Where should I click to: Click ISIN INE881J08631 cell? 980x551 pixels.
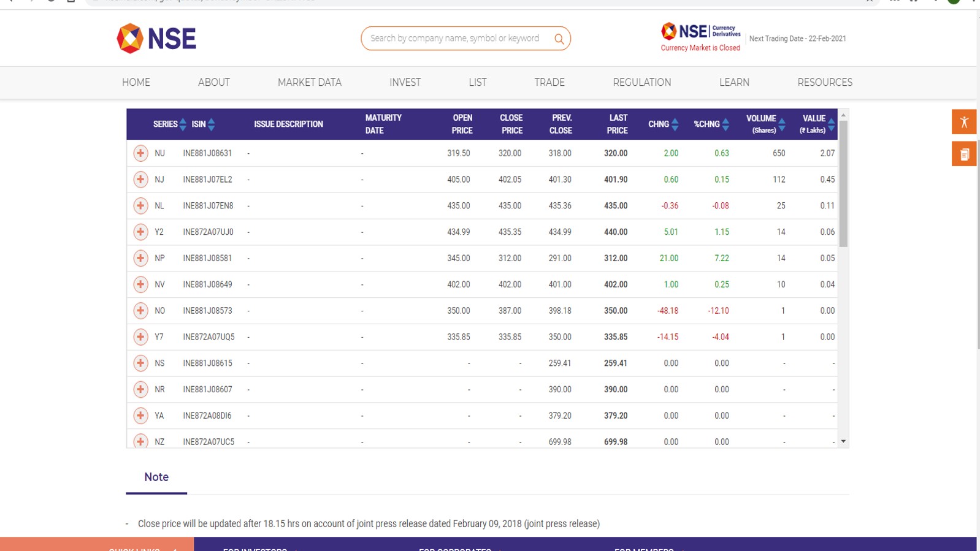pos(207,153)
